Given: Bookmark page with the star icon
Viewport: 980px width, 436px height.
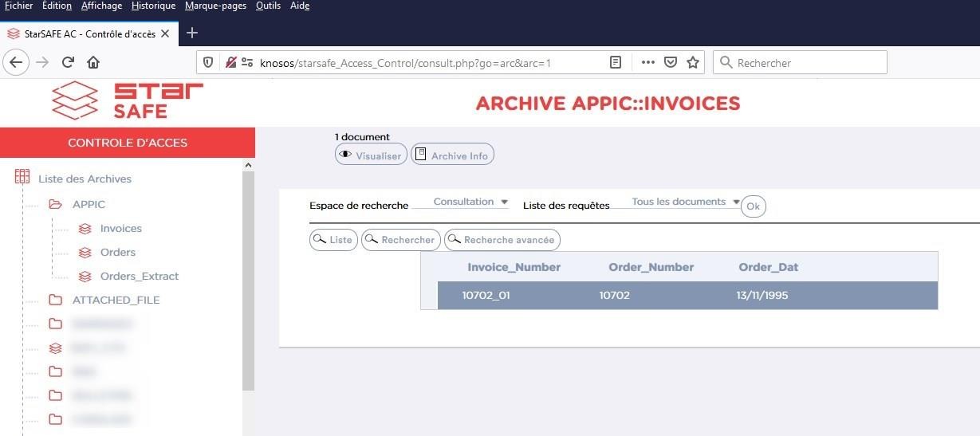Looking at the screenshot, I should click(x=693, y=62).
